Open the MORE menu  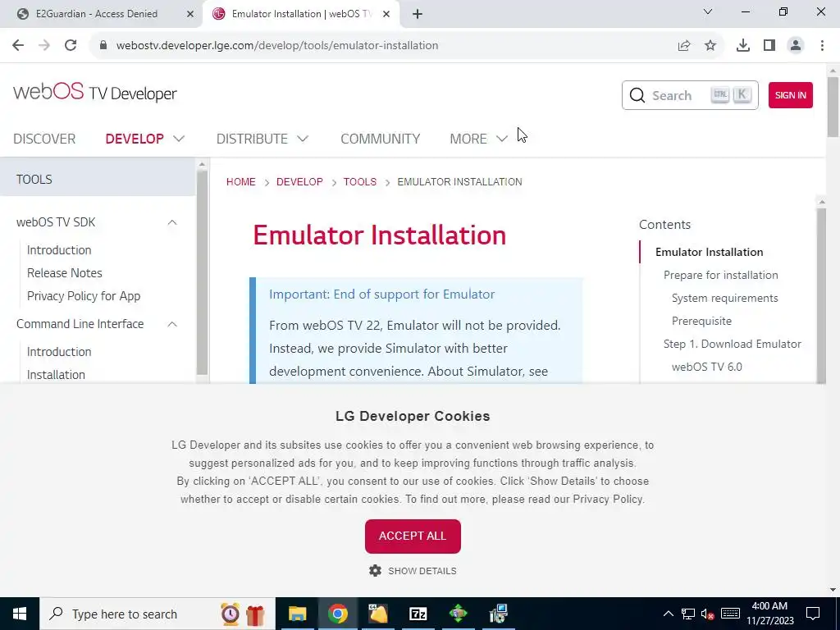point(468,139)
